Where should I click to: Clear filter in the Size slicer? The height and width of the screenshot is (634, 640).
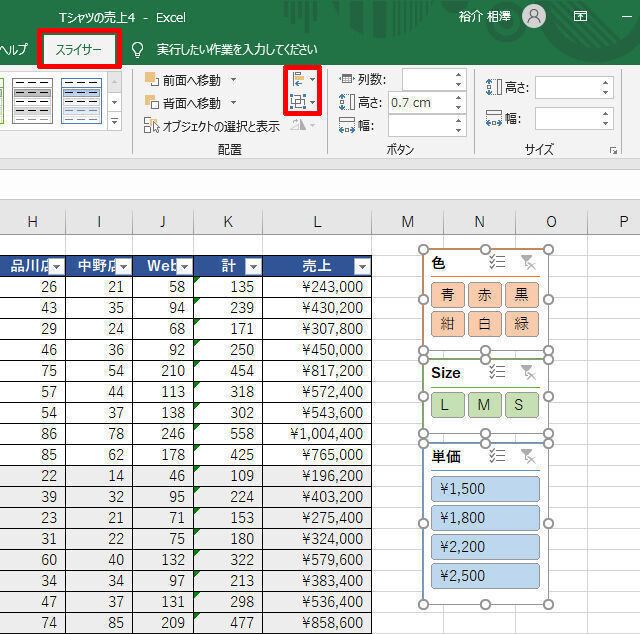click(x=528, y=372)
